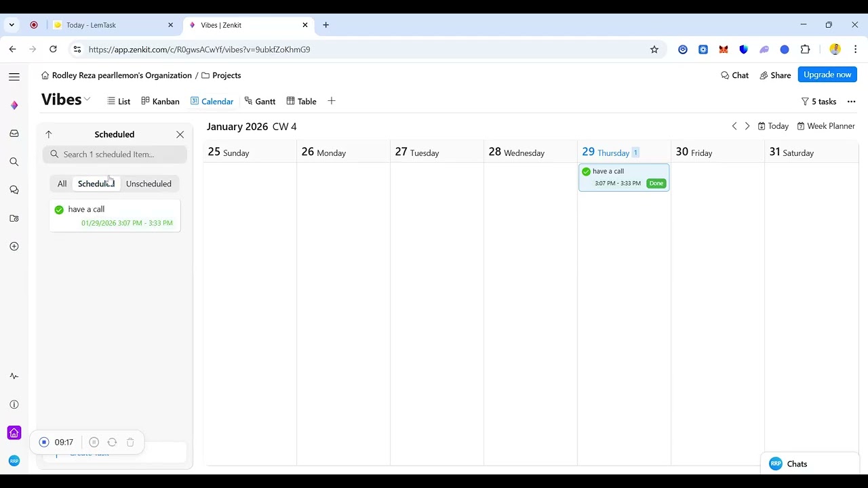Open the inbox tray icon in the left sidebar
Viewport: 868px width, 488px height.
(14, 134)
